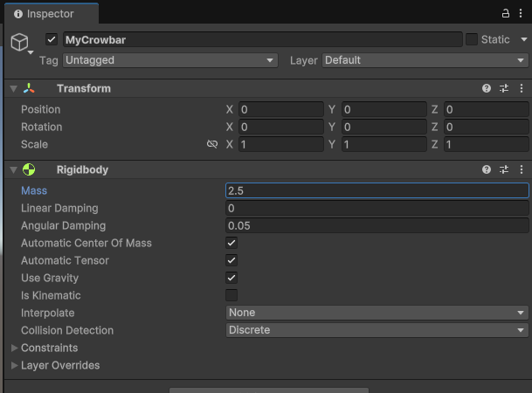Collapse the Transform component foldout
This screenshot has height=393, width=532.
[14, 89]
